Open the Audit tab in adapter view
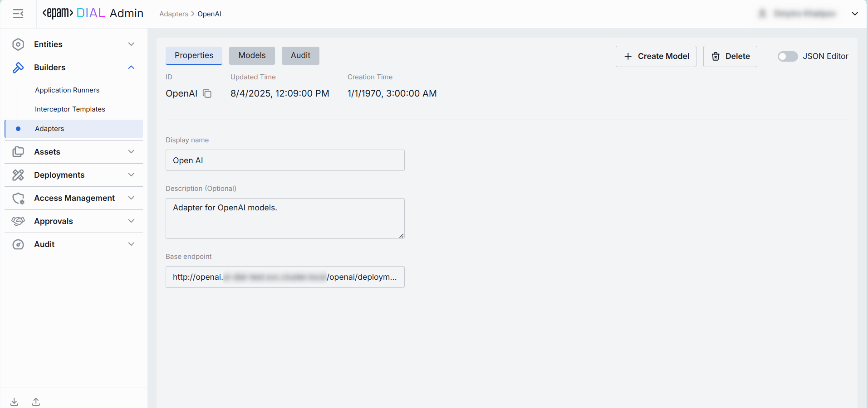The image size is (868, 408). (x=300, y=56)
